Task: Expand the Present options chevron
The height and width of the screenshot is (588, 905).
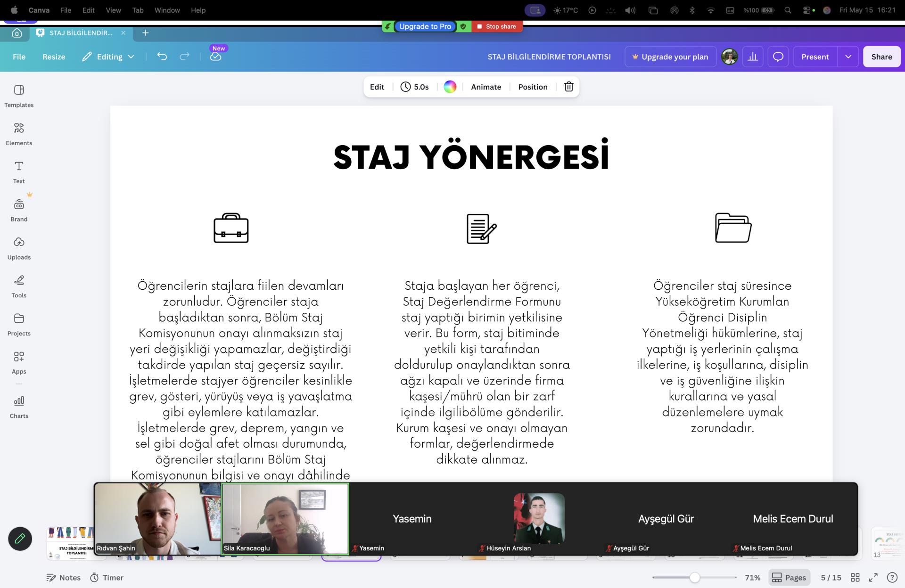Action: [848, 57]
